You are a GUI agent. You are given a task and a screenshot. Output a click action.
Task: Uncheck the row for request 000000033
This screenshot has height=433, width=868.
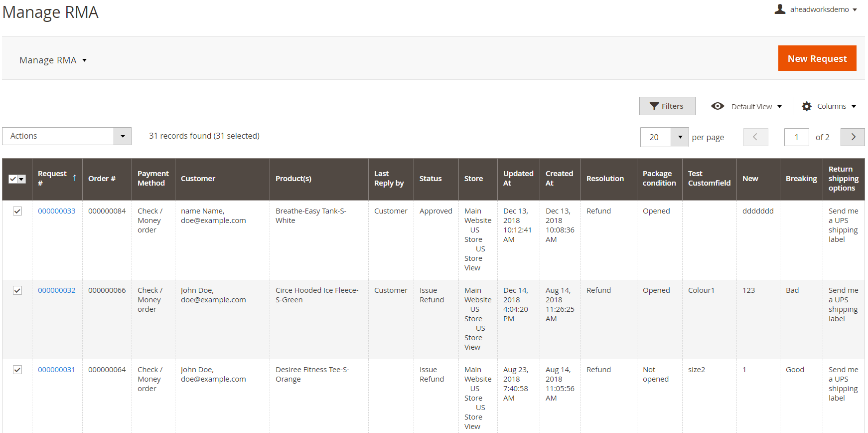[17, 211]
